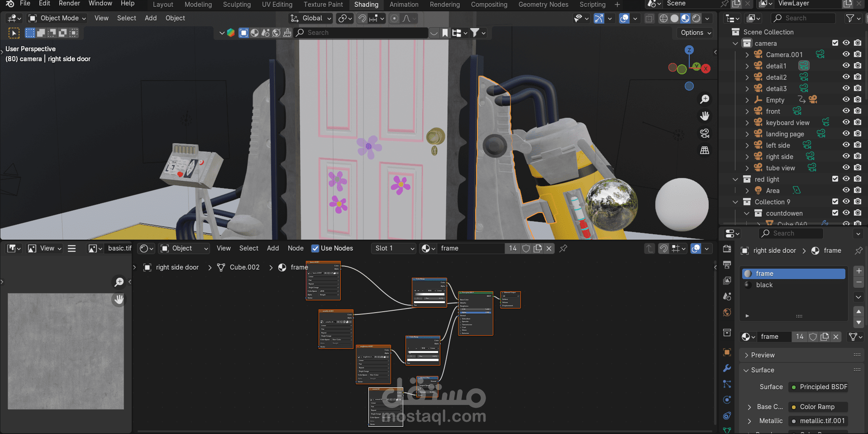The width and height of the screenshot is (868, 434).
Task: Click fake user shield in node editor header
Action: [x=526, y=248]
